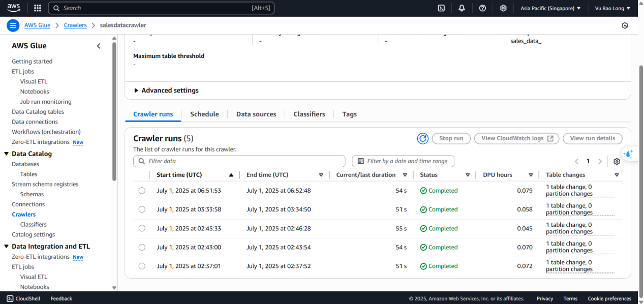Select the run started at 02:43:00
Viewport: 644px width, 304px height.
[142, 247]
